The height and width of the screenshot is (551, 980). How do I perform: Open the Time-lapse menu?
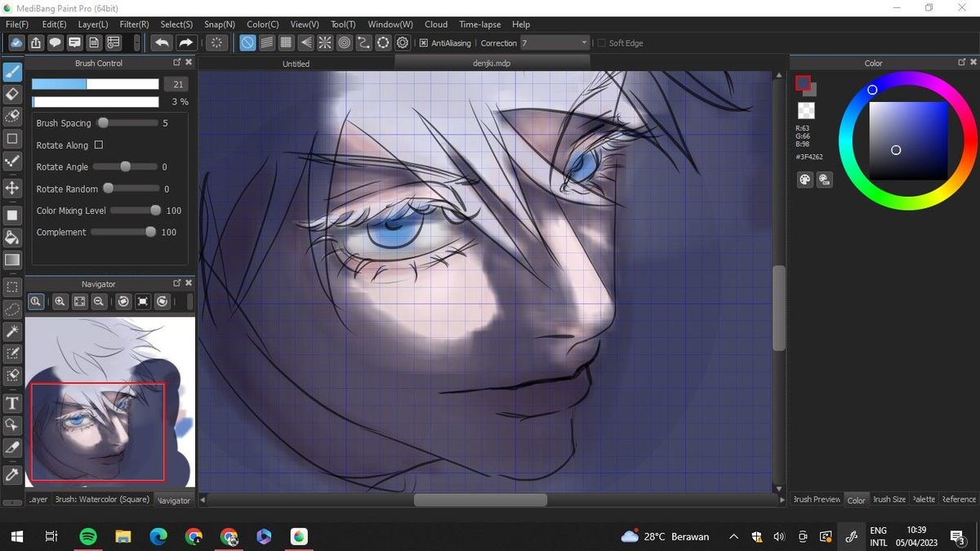[x=480, y=24]
